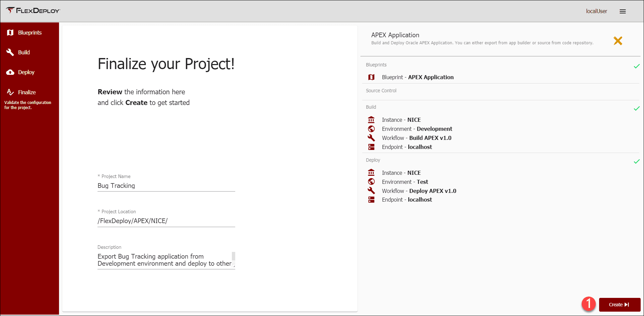This screenshot has height=316, width=644.
Task: Click the 'Environment - Test' text
Action: pos(405,182)
